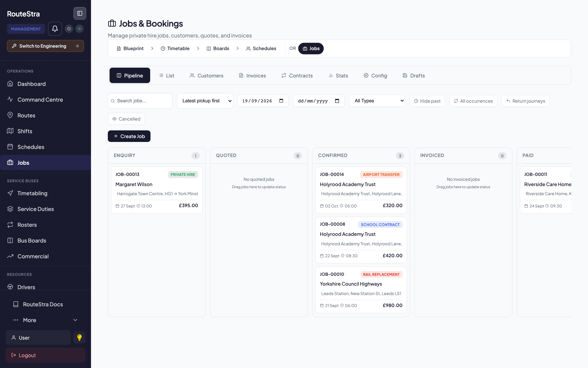This screenshot has width=588, height=368.
Task: Open Service Duties
Action: click(45, 209)
